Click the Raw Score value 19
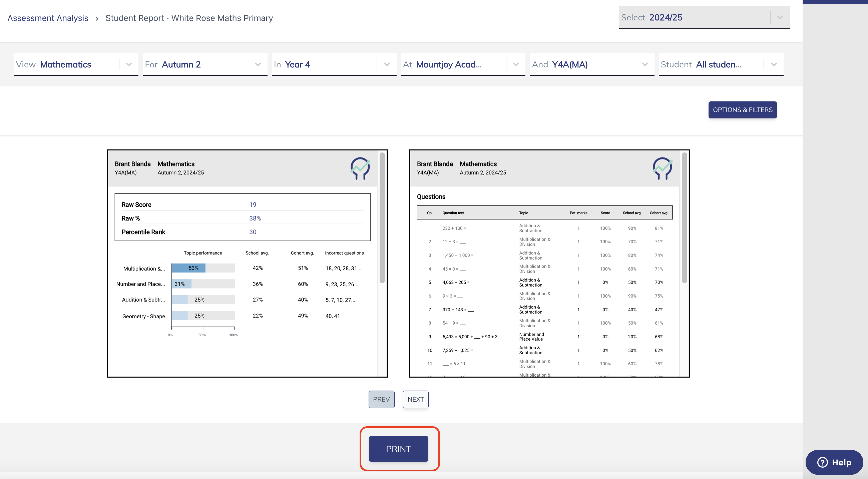 tap(253, 204)
